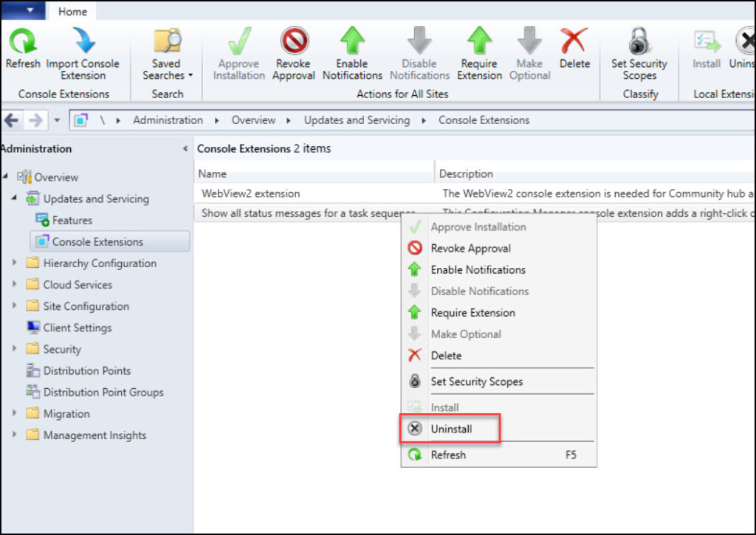Screen dimensions: 756x535
Task: Choose Set Security Scopes in context menu
Action: tap(499, 382)
